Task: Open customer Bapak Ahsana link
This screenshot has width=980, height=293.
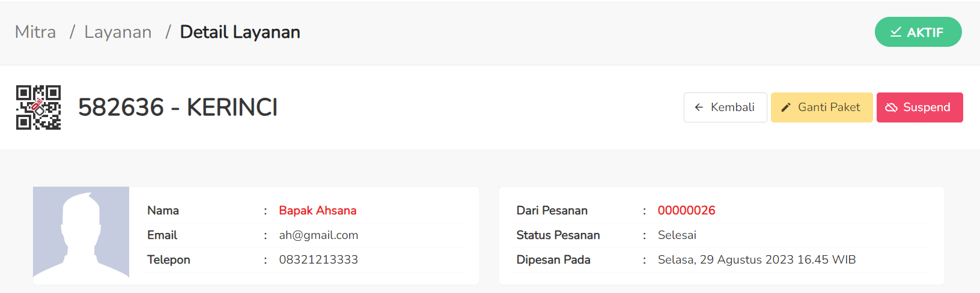Action: 318,210
